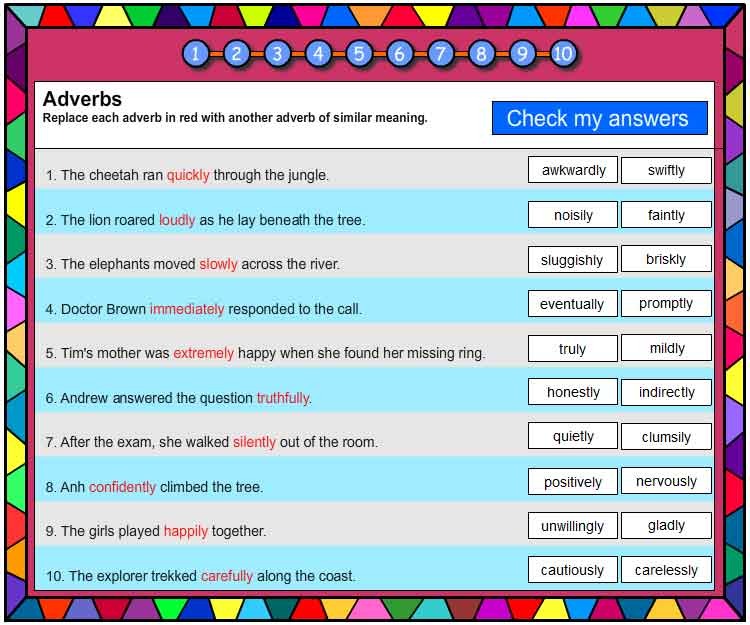The width and height of the screenshot is (750, 625).
Task: Choose 'cautiously' answer option
Action: pos(573,570)
